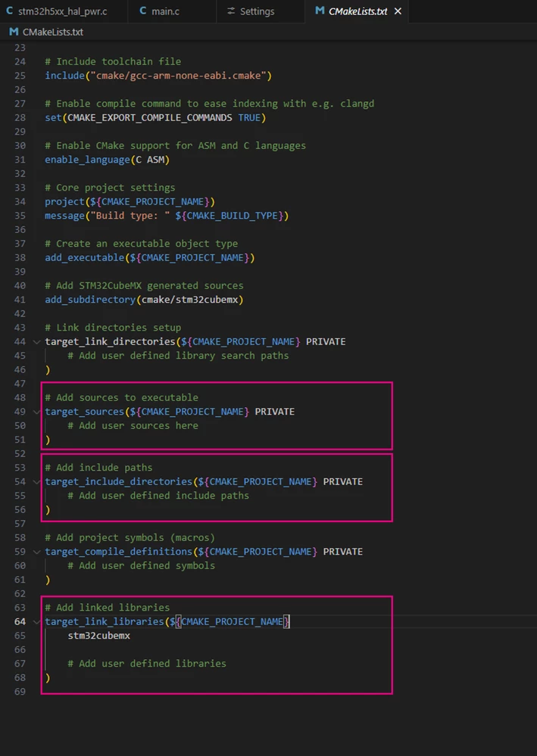Click the target_include_directories command
537x756 pixels.
coord(119,481)
